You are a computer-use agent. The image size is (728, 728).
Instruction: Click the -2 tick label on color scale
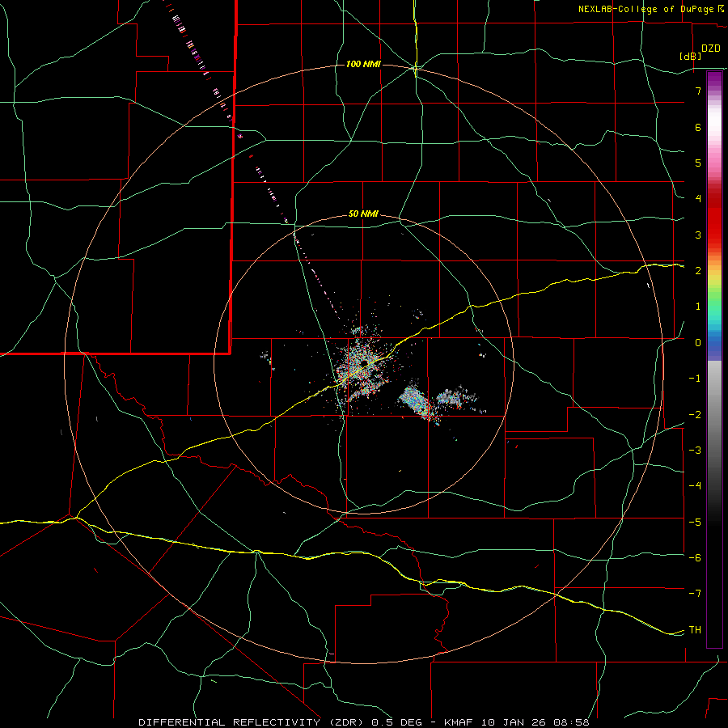[695, 415]
